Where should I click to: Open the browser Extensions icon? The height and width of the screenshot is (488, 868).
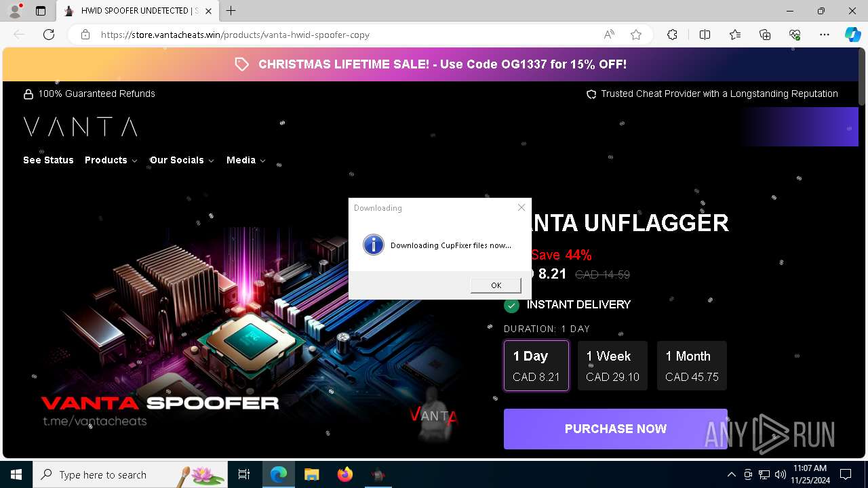pyautogui.click(x=672, y=35)
